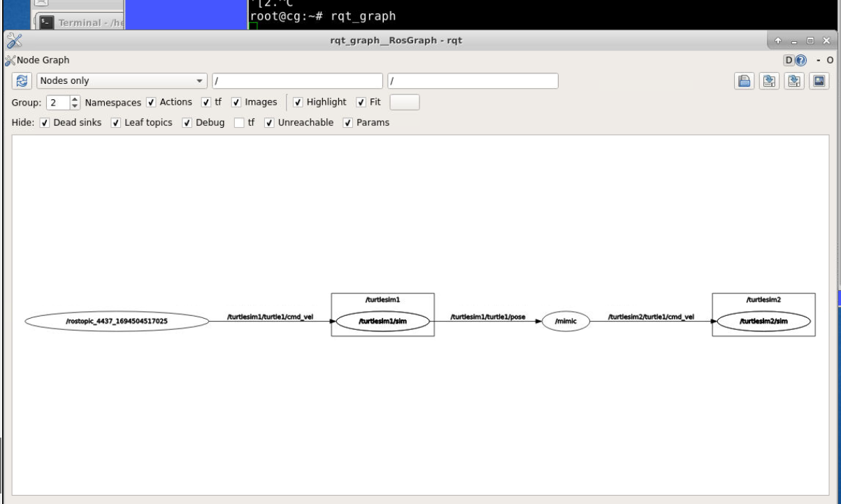Image resolution: width=841 pixels, height=504 pixels.
Task: Click the Group label
Action: click(27, 102)
